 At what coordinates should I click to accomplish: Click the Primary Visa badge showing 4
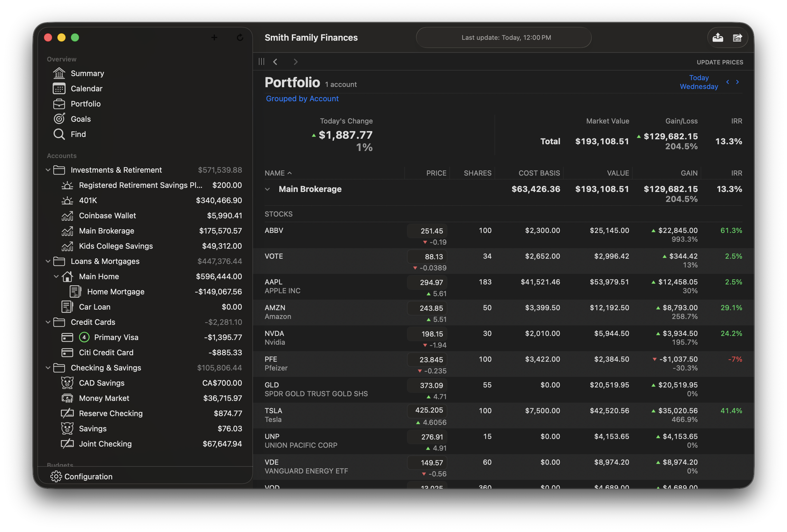[x=84, y=337]
